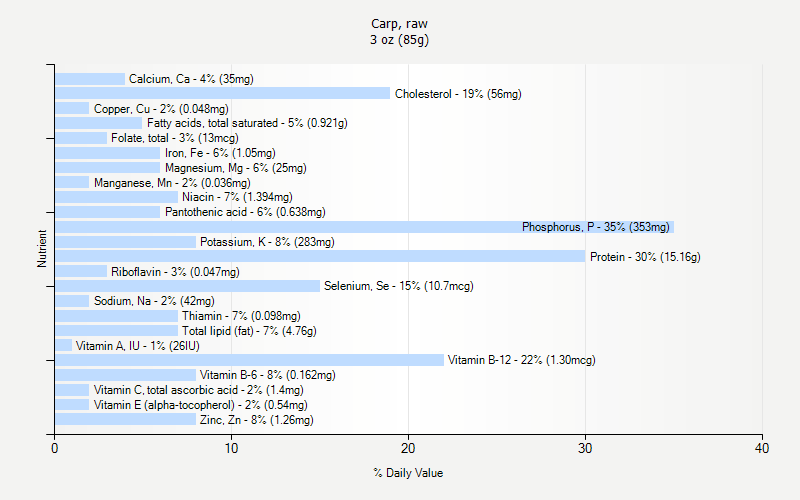Click the chart title Carp, raw

399,23
